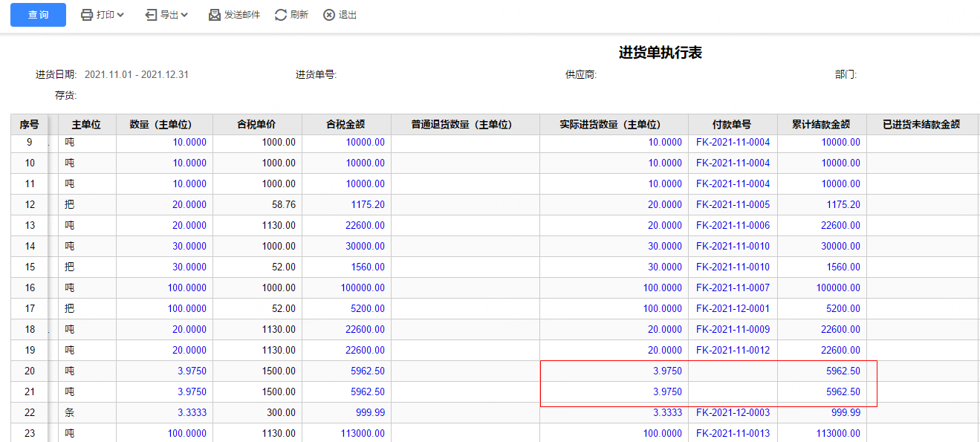980x442 pixels.
Task: Click 累计结款金额 value 5962.50 in row 21
Action: [843, 391]
